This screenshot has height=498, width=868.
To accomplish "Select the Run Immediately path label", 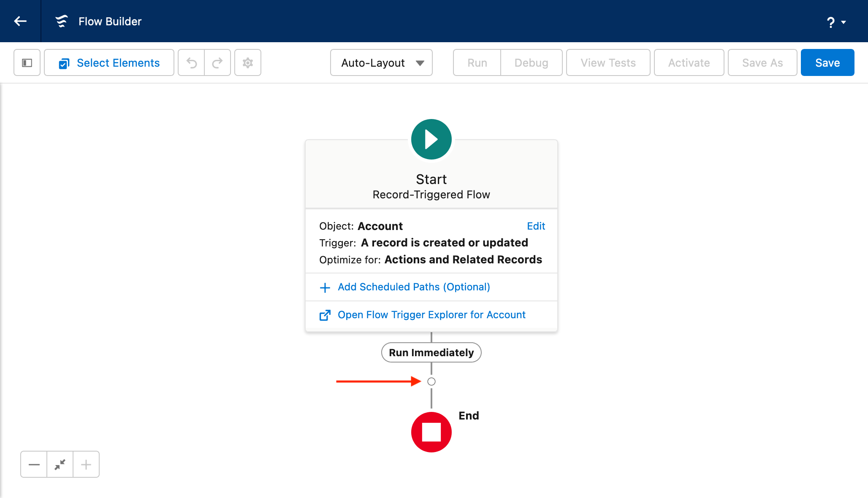I will pos(431,352).
